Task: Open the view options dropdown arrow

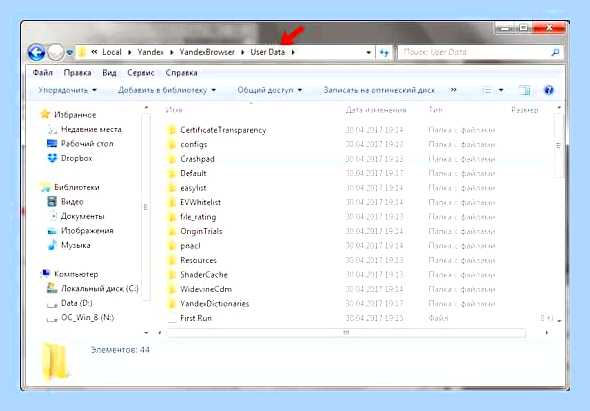Action: [x=501, y=90]
